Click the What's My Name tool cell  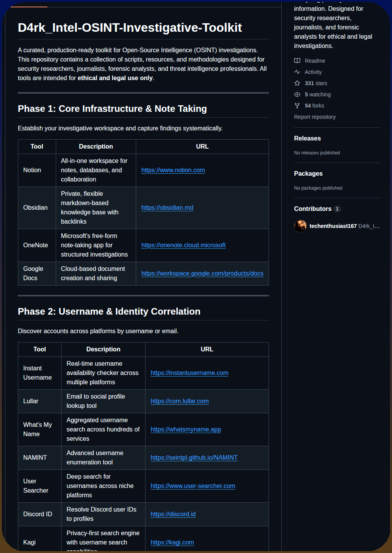pyautogui.click(x=39, y=430)
